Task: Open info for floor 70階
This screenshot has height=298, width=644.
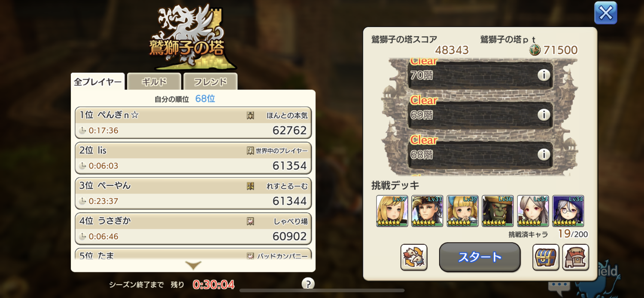Action: point(544,75)
